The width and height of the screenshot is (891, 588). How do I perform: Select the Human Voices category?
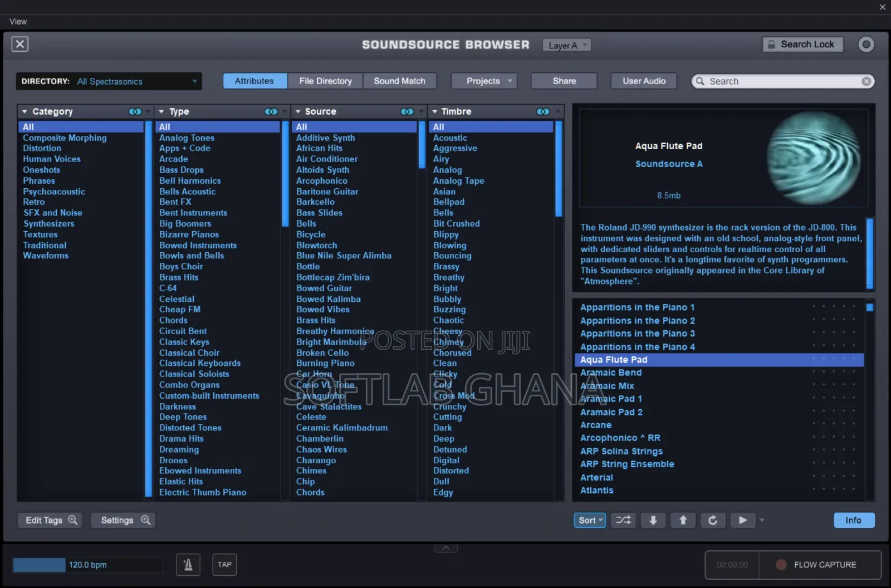coord(52,159)
